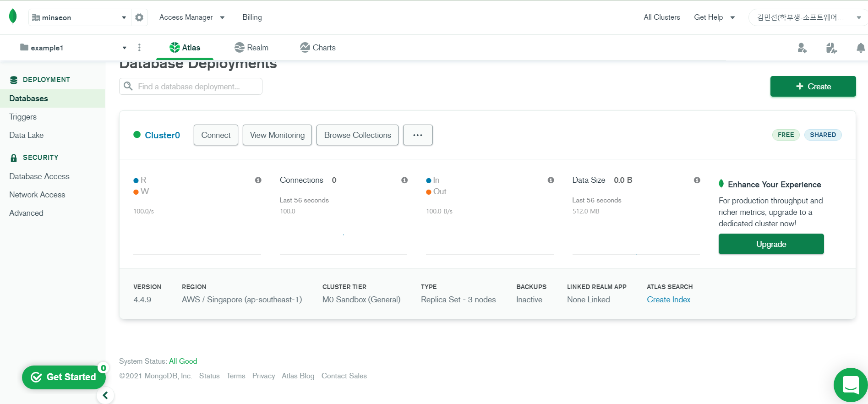Open the example1 project dropdown
The image size is (868, 404).
point(73,48)
